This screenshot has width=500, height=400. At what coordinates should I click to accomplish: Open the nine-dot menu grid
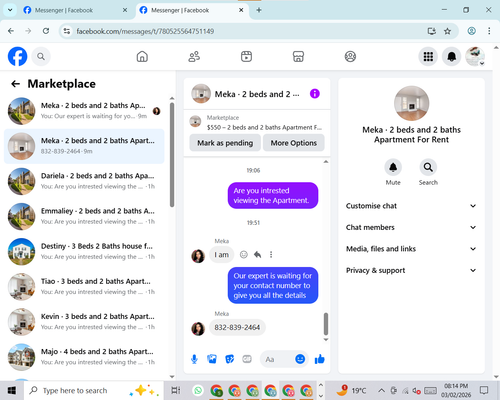click(428, 57)
